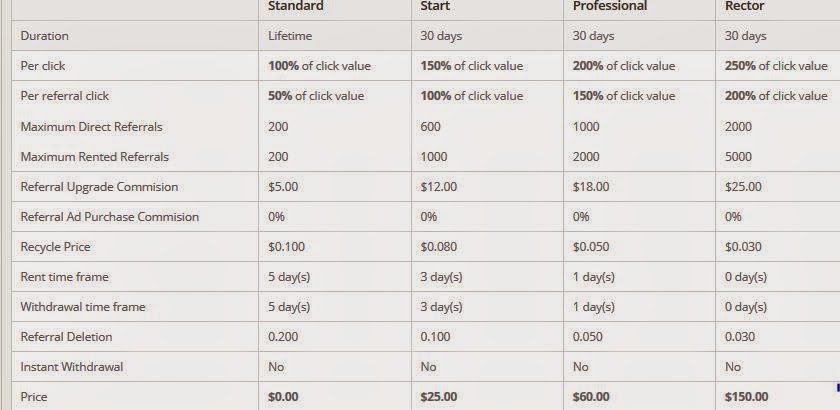Click the $18.00 upgrade commission cell
This screenshot has width=840, height=410.
[x=590, y=187]
